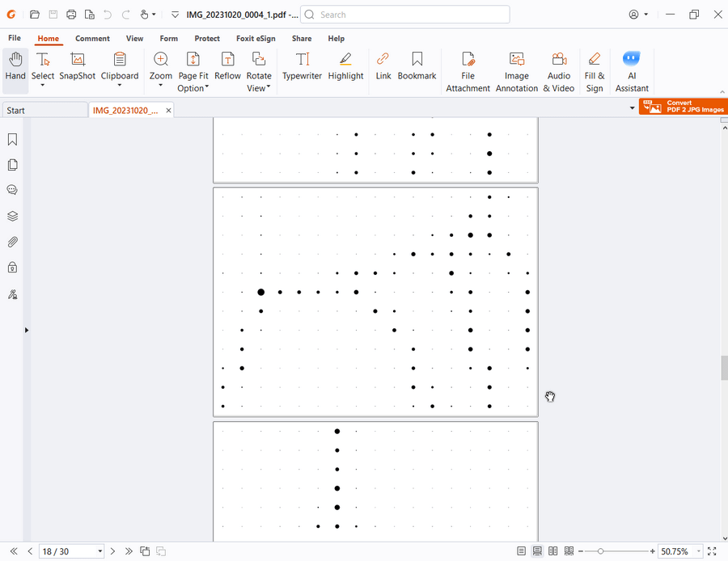
Task: Click the Open file icon
Action: pyautogui.click(x=34, y=15)
